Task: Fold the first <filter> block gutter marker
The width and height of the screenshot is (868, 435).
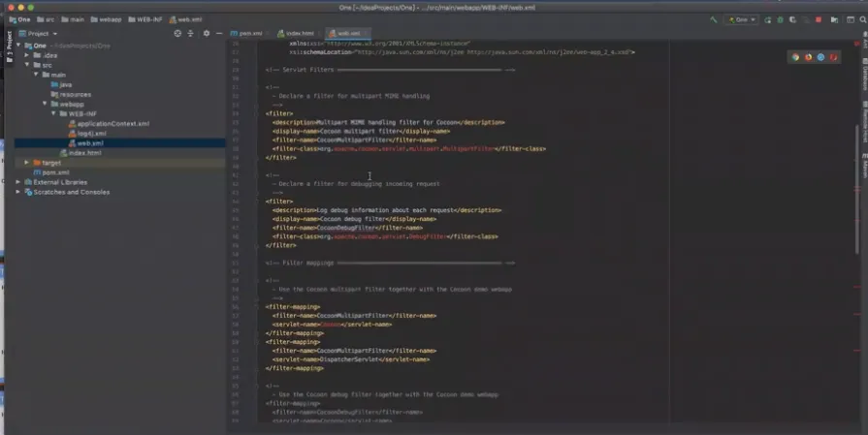Action: (x=257, y=113)
